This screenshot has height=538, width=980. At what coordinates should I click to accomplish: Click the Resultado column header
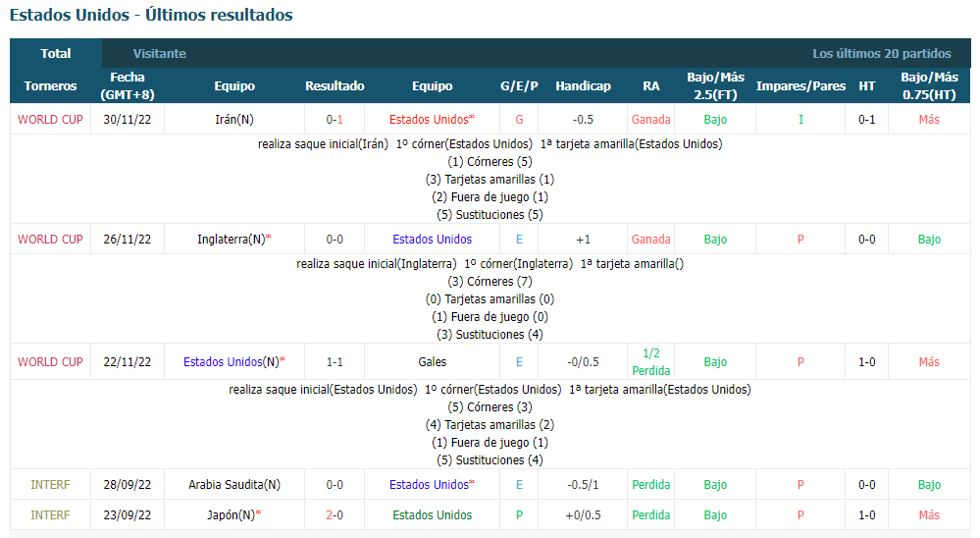[x=335, y=85]
